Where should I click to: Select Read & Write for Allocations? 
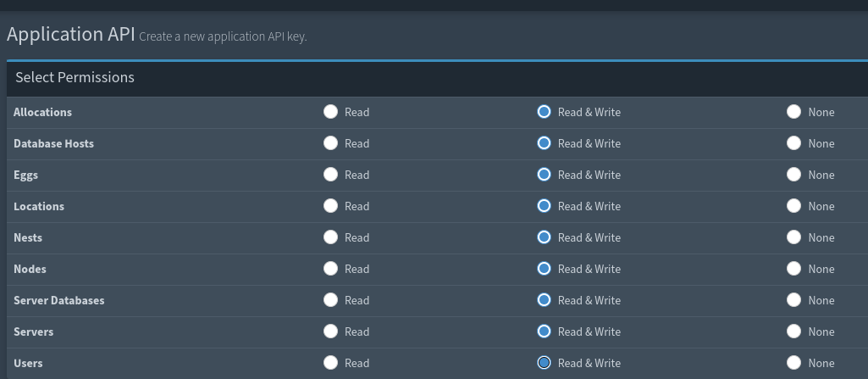click(544, 112)
